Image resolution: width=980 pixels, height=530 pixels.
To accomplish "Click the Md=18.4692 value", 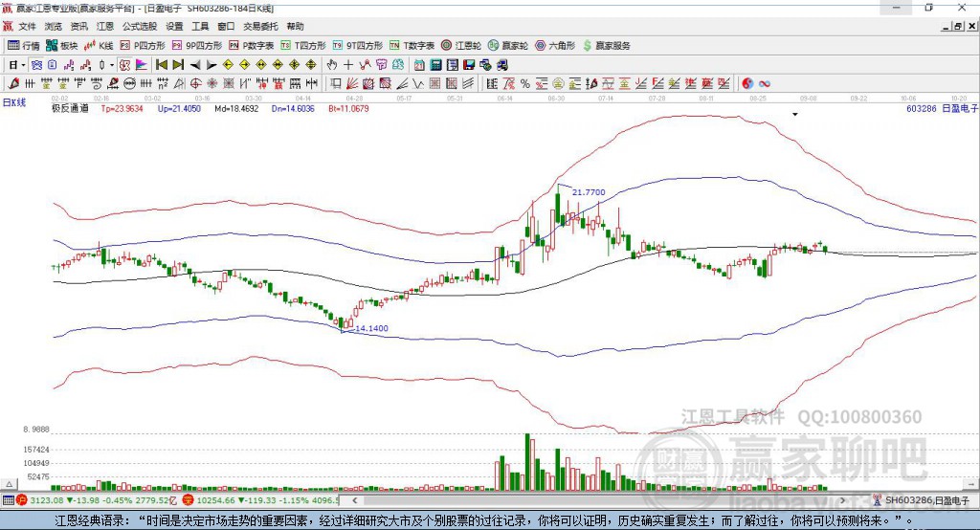I will click(x=236, y=109).
